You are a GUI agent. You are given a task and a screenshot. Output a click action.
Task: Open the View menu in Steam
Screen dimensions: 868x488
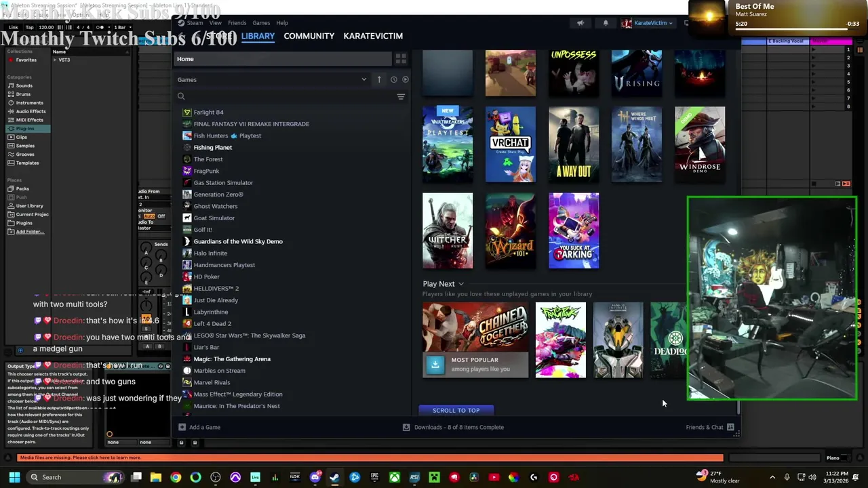[215, 23]
